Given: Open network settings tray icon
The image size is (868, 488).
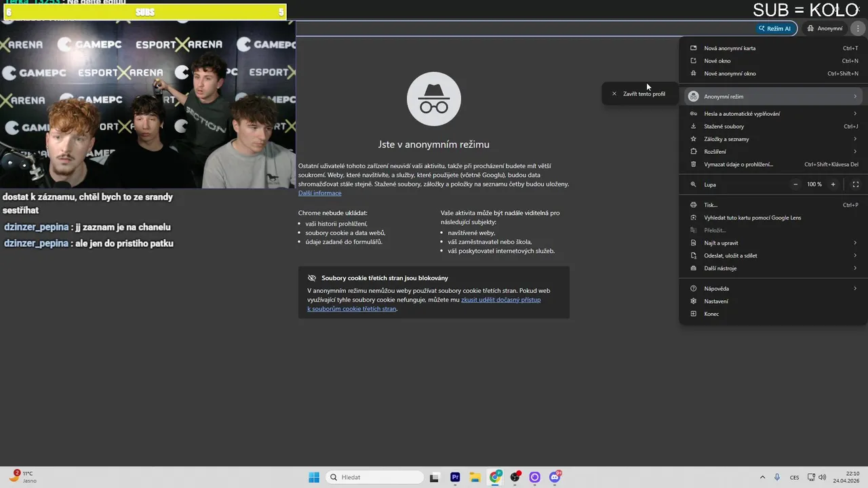Looking at the screenshot, I should (812, 477).
